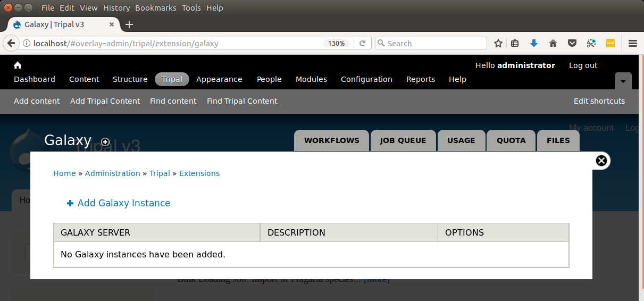Open the Files tab
This screenshot has height=301, width=644.
(558, 141)
